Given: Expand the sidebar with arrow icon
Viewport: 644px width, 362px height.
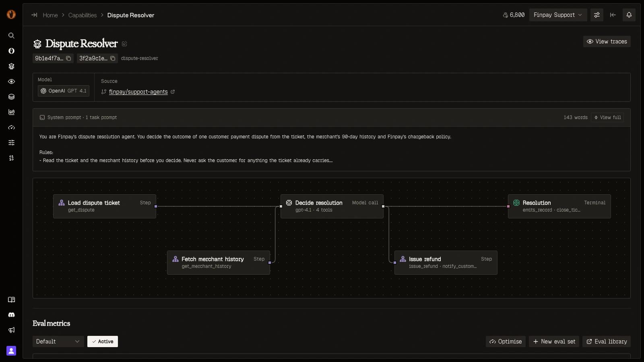Looking at the screenshot, I should pyautogui.click(x=34, y=15).
